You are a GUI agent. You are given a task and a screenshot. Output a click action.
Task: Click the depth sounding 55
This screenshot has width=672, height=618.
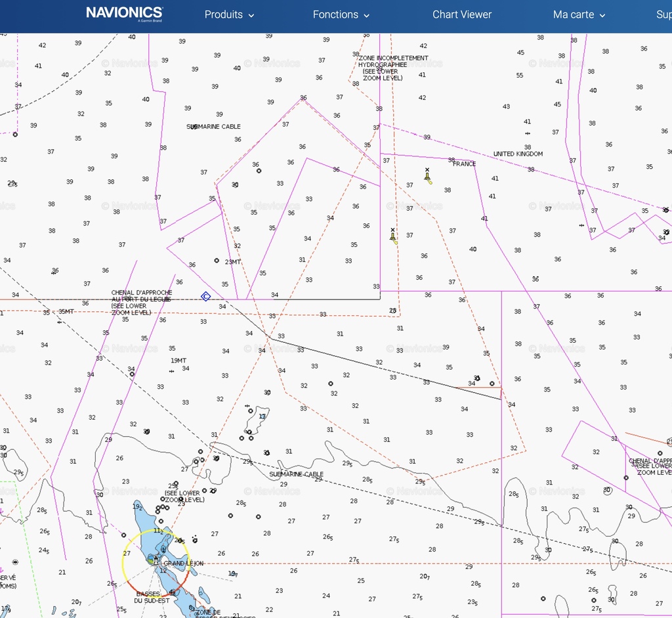coord(520,76)
